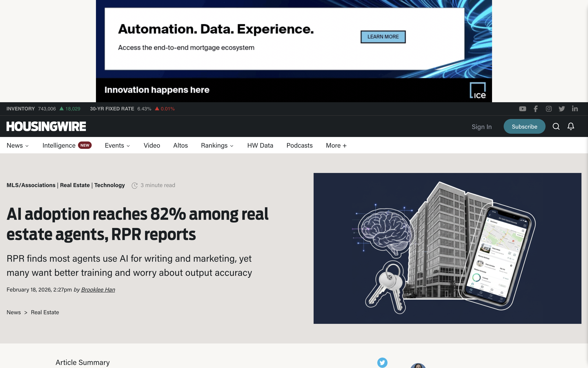Click the search magnifier icon
Screen dimensions: 588x368
pos(556,127)
